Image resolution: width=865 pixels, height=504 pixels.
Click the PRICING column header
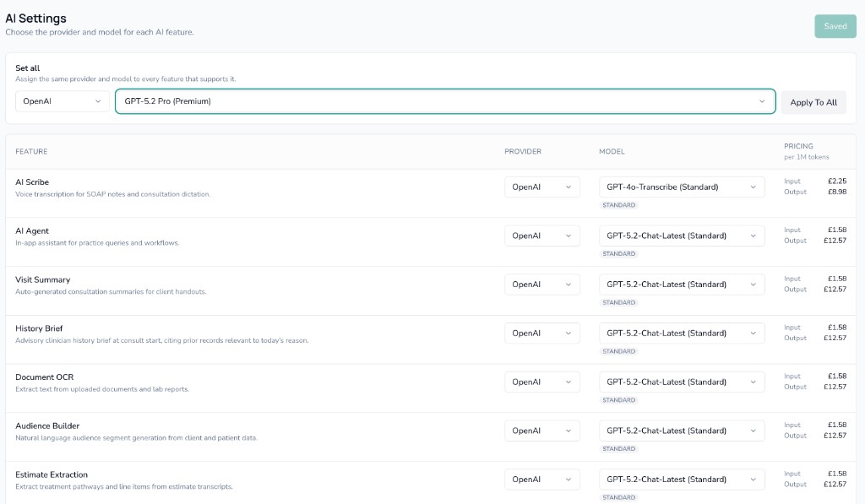[798, 146]
